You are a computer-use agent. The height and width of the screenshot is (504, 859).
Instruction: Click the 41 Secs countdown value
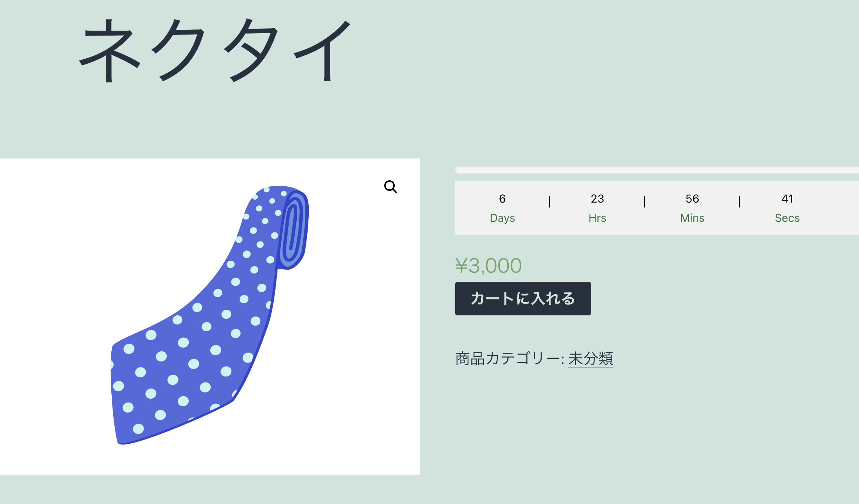pos(787,199)
